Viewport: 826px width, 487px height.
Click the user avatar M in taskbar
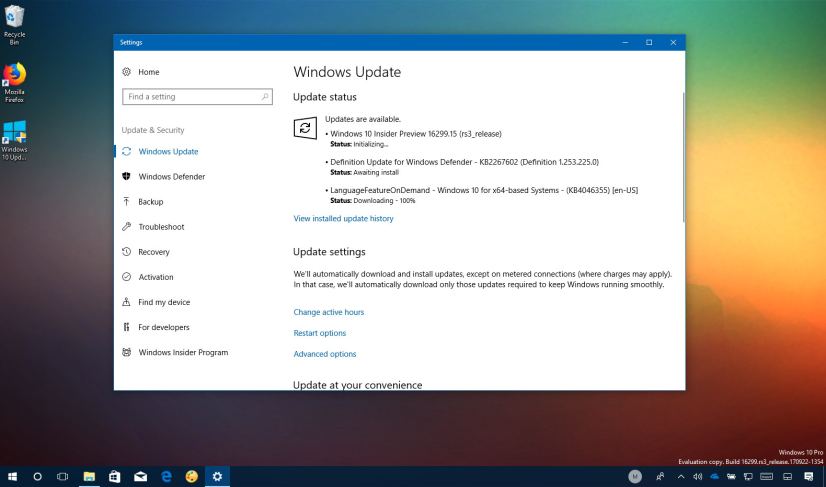coord(635,476)
